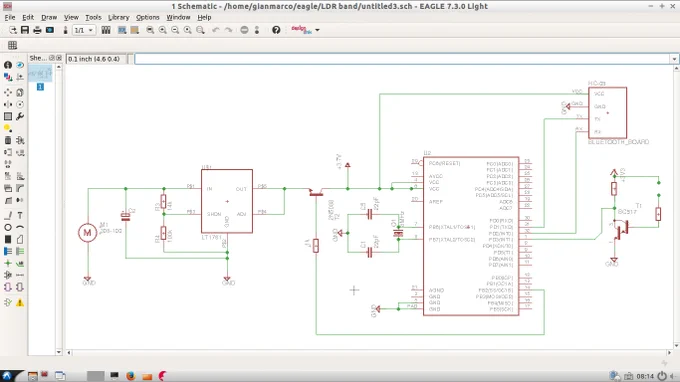Viewport: 680px width, 382px height.
Task: Open the CAM processor icon
Action: [x=50, y=30]
